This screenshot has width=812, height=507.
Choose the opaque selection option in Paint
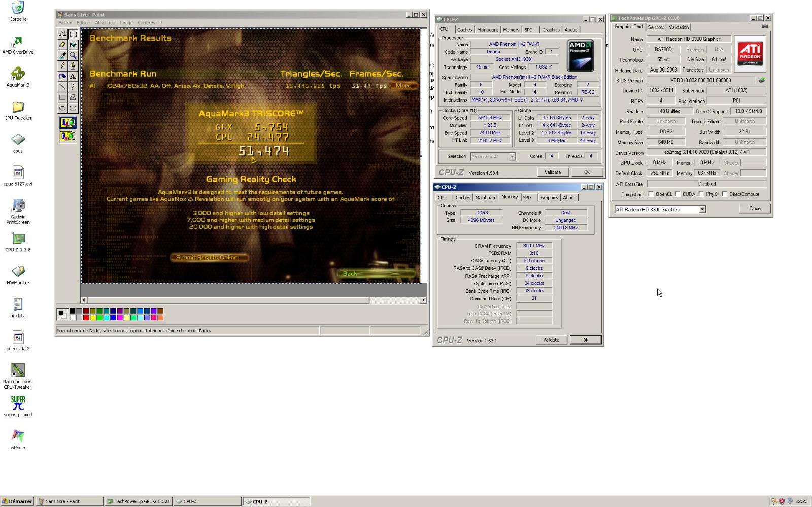[67, 123]
